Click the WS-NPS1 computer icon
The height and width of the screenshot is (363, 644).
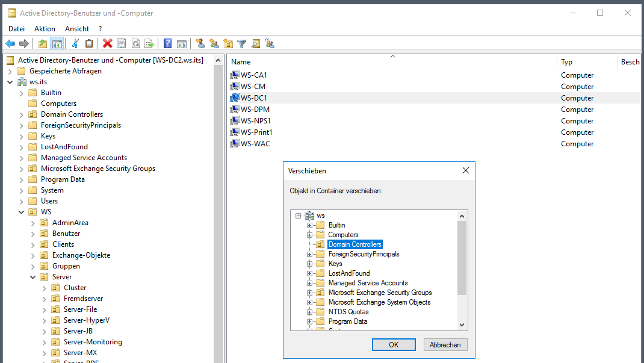click(x=235, y=121)
